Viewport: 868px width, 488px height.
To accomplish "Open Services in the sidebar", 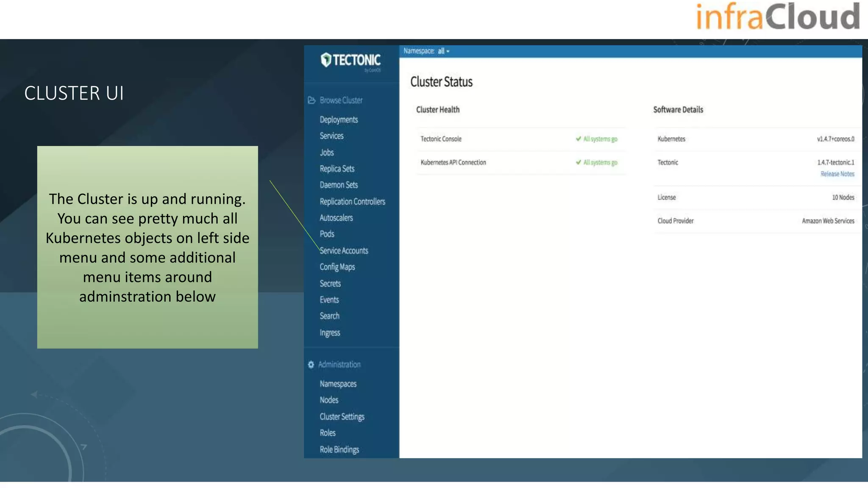I will point(331,136).
